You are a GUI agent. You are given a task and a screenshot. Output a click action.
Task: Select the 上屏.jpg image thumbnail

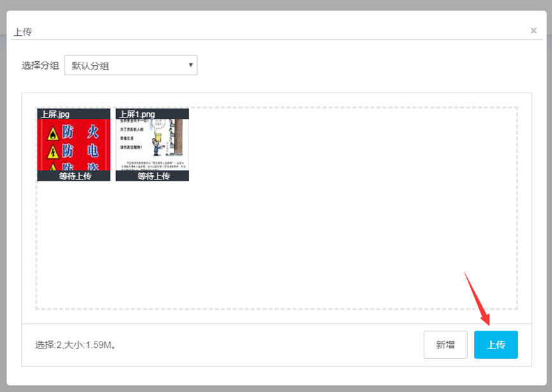pyautogui.click(x=73, y=145)
